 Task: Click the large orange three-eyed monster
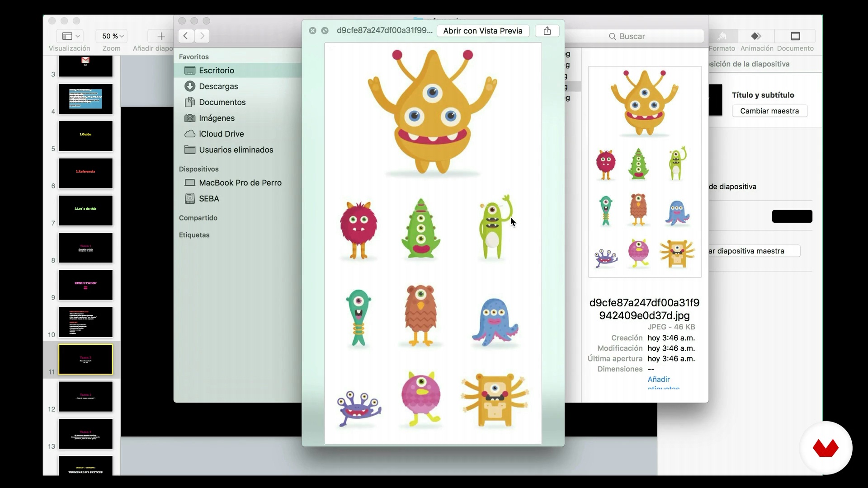pyautogui.click(x=433, y=112)
